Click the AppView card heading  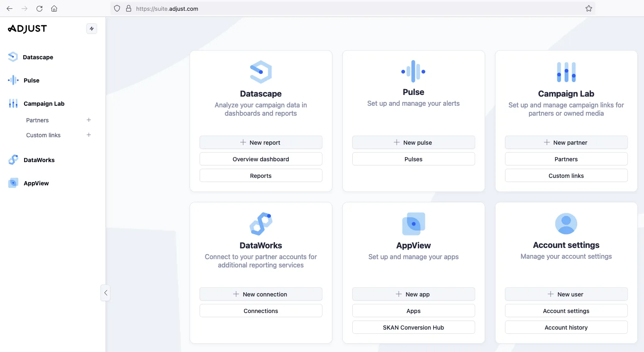(x=413, y=245)
